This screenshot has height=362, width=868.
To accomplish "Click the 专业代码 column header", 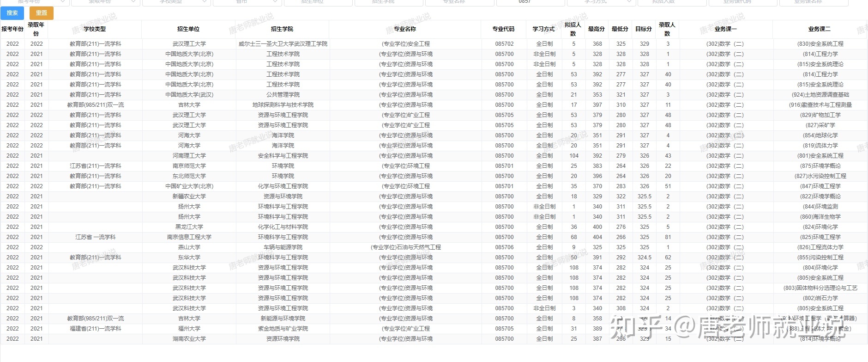I will [503, 29].
